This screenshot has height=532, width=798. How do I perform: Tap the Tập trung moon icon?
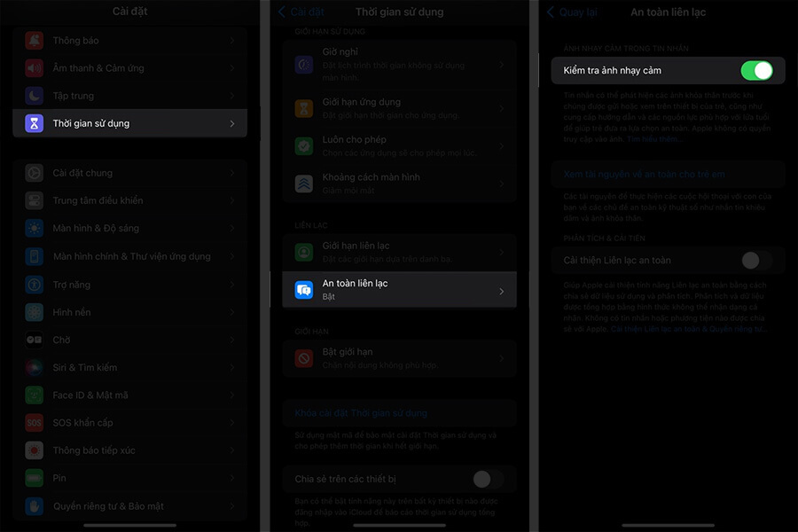(34, 96)
